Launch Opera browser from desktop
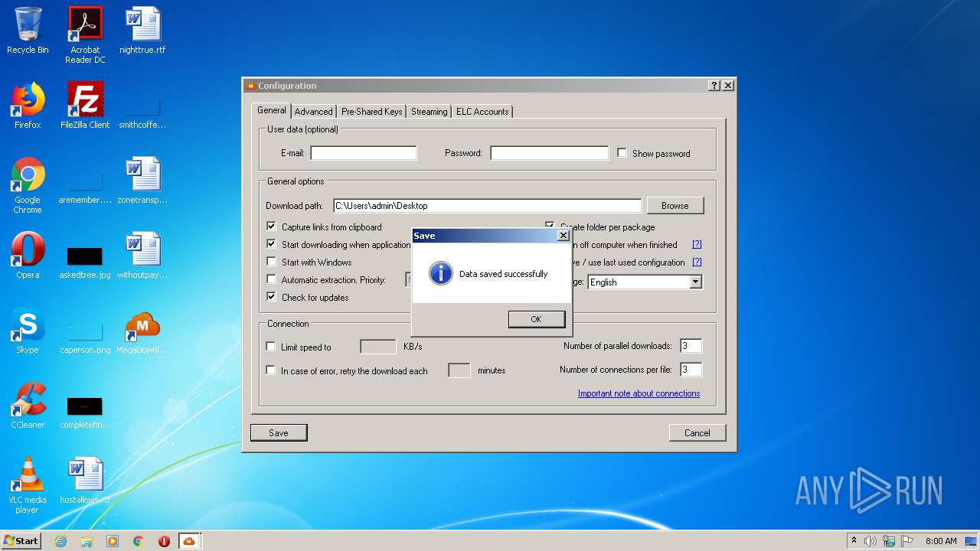 coord(28,256)
